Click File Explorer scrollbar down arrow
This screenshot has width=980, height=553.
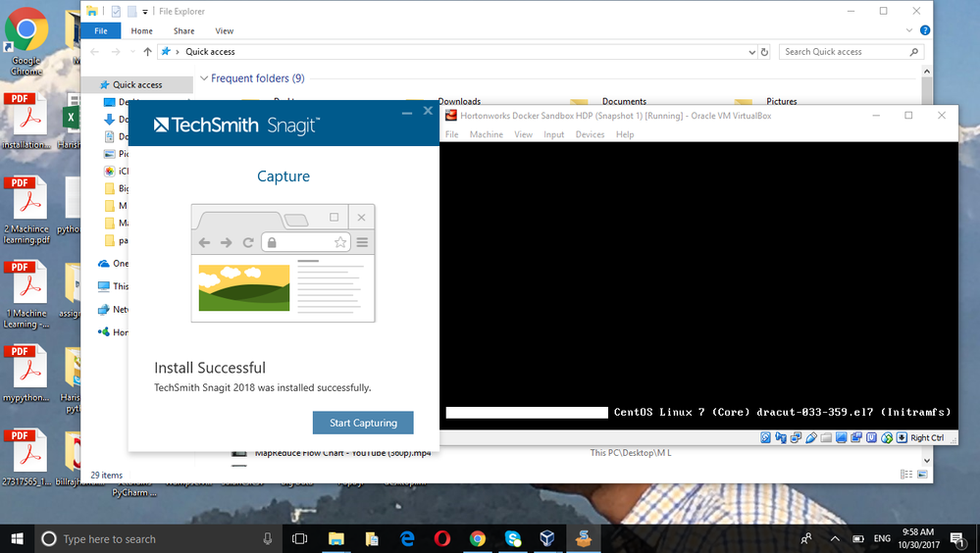(x=926, y=461)
